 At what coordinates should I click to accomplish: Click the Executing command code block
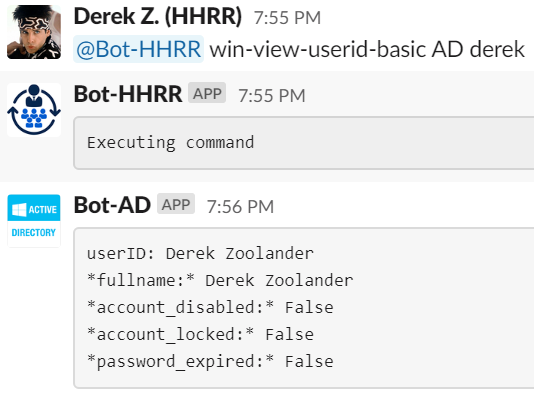pyautogui.click(x=304, y=143)
